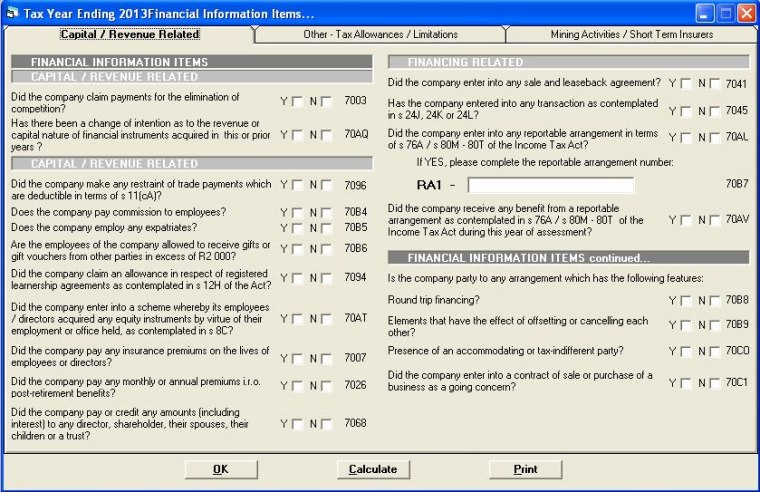Click the OK button

tap(221, 469)
